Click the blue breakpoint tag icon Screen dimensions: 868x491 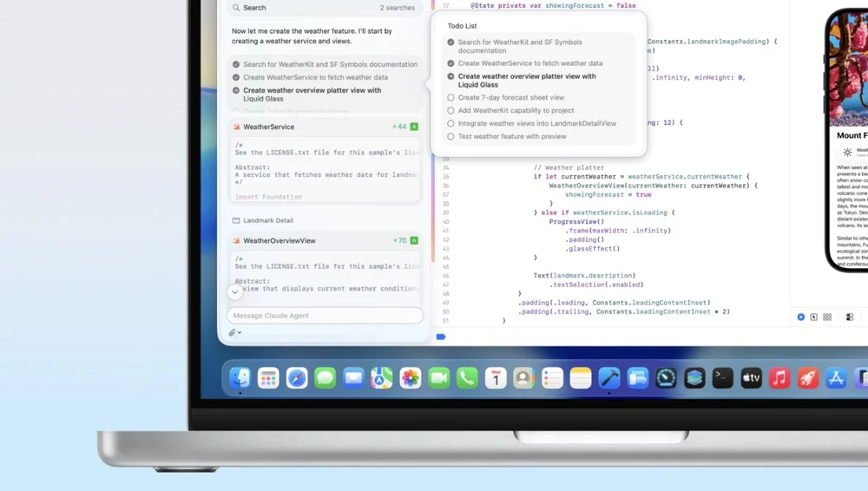click(x=441, y=337)
